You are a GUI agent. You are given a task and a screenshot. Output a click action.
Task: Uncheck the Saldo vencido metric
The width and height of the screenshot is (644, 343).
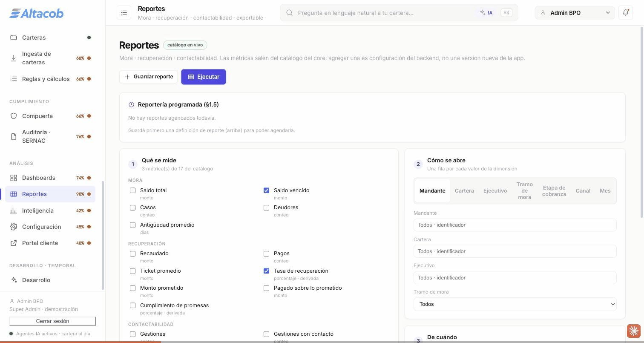click(x=267, y=190)
